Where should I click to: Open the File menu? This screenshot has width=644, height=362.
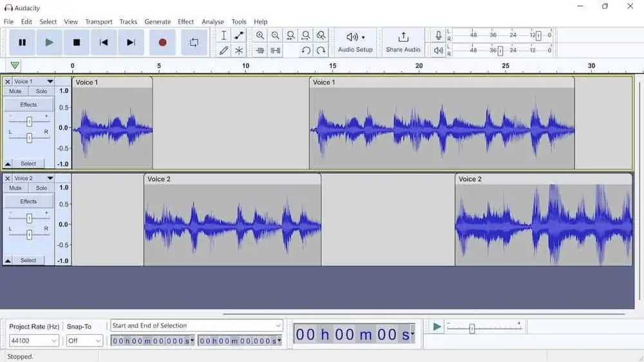pyautogui.click(x=8, y=21)
